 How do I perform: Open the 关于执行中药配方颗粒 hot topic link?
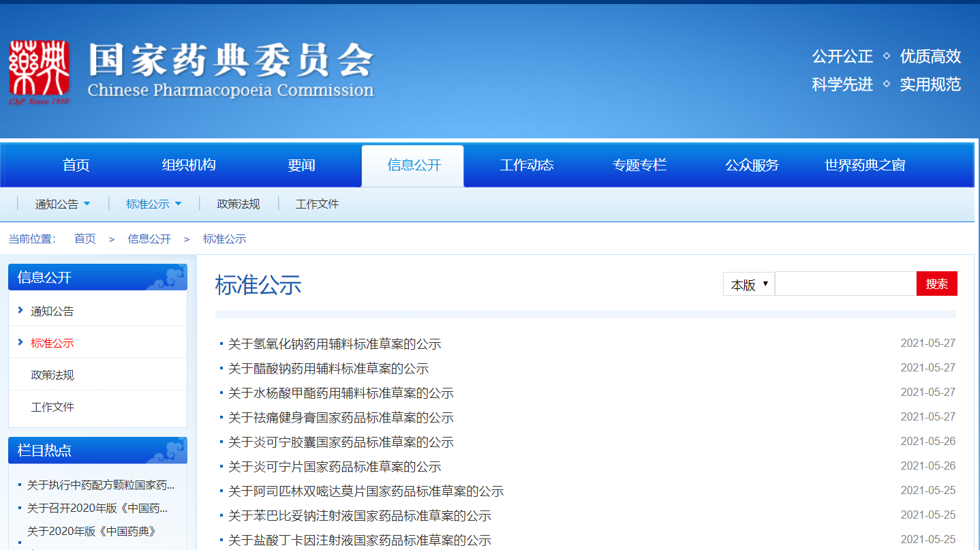coord(101,485)
